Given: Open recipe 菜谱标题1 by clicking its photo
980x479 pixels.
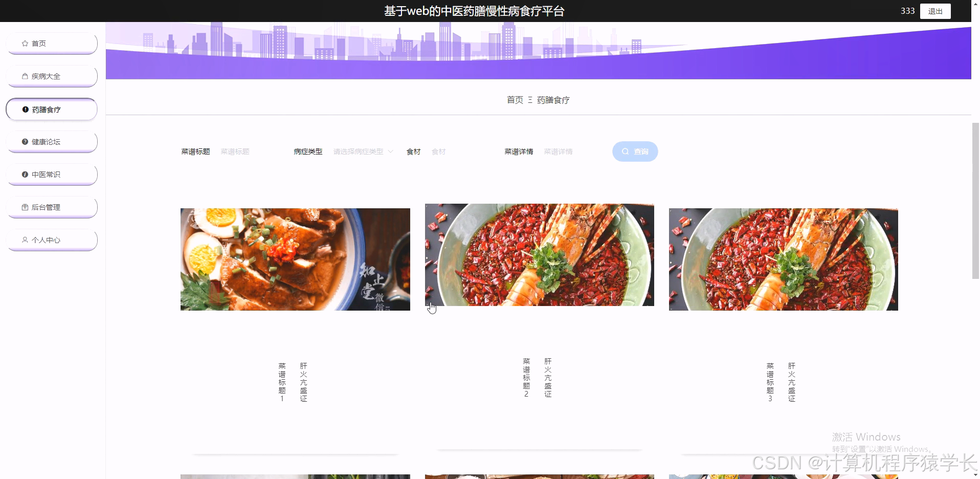Looking at the screenshot, I should (295, 259).
